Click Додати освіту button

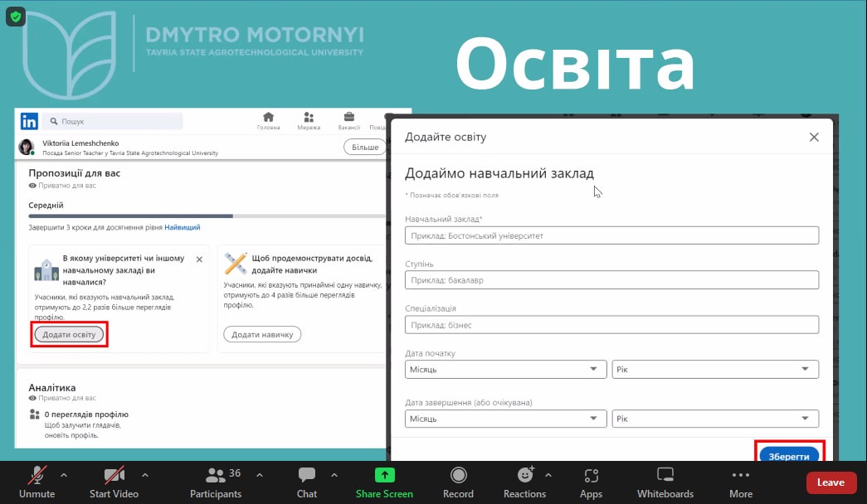69,334
